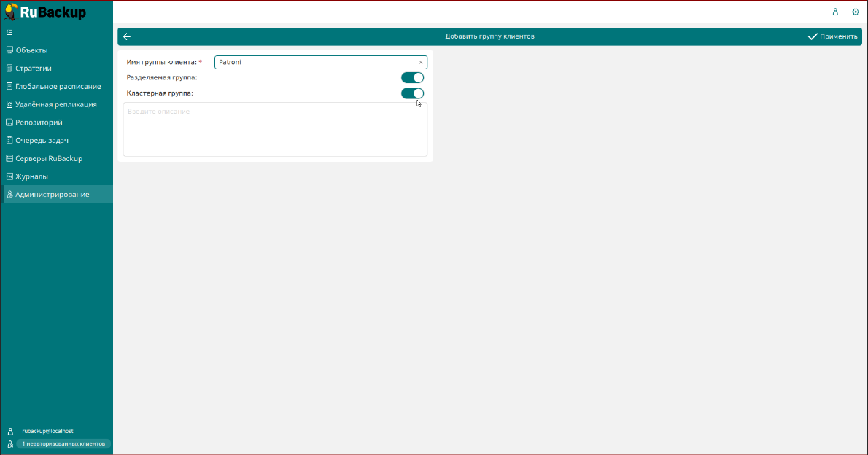Click the Администрирование sidebar icon

[9, 194]
